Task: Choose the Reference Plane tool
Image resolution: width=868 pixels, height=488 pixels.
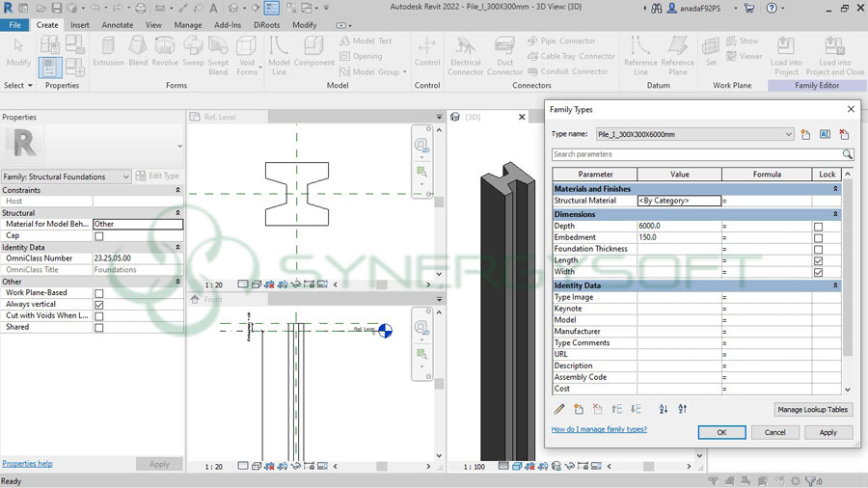Action: [x=677, y=53]
